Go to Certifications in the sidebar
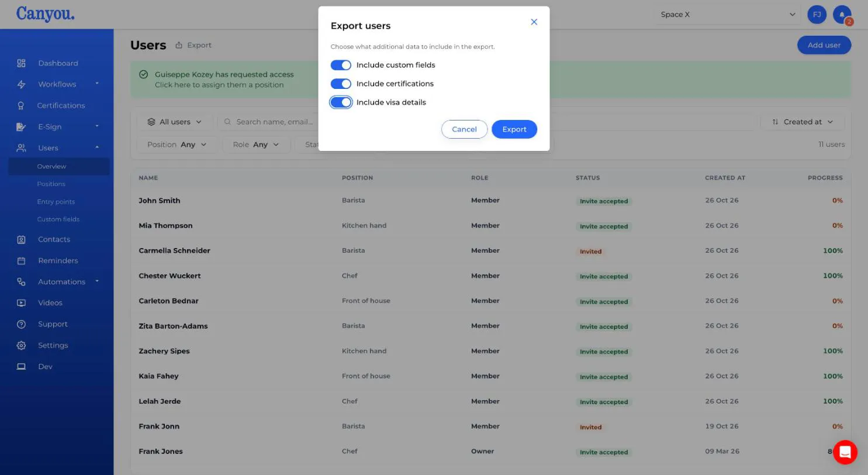 tap(61, 105)
